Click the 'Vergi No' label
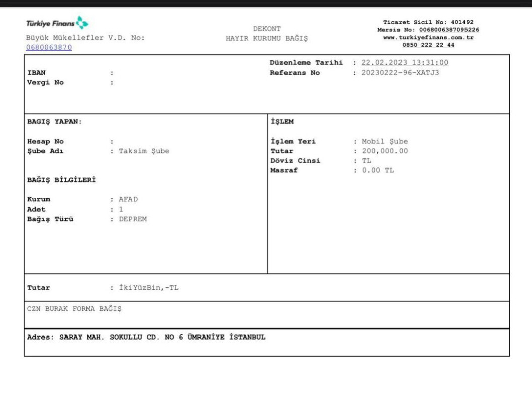 [45, 83]
